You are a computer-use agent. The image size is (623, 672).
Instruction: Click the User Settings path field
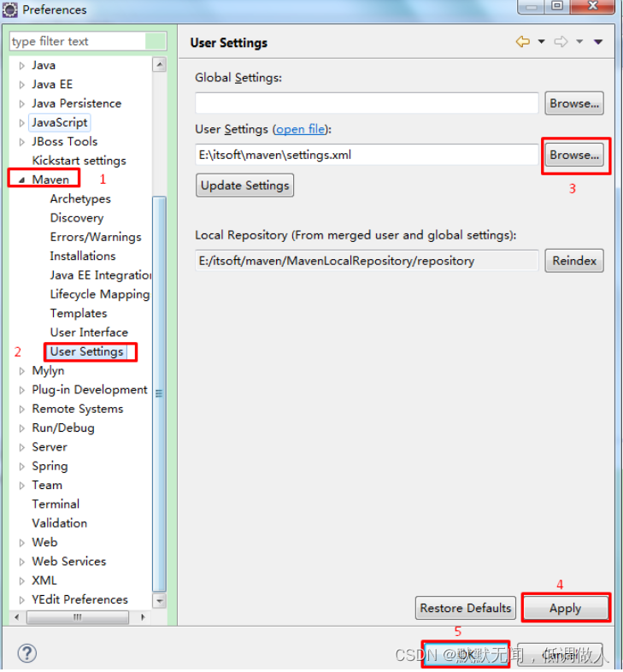click(x=367, y=155)
